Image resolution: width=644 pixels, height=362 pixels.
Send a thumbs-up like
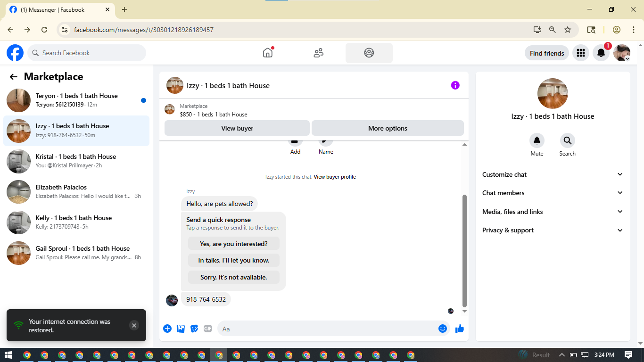(x=460, y=329)
